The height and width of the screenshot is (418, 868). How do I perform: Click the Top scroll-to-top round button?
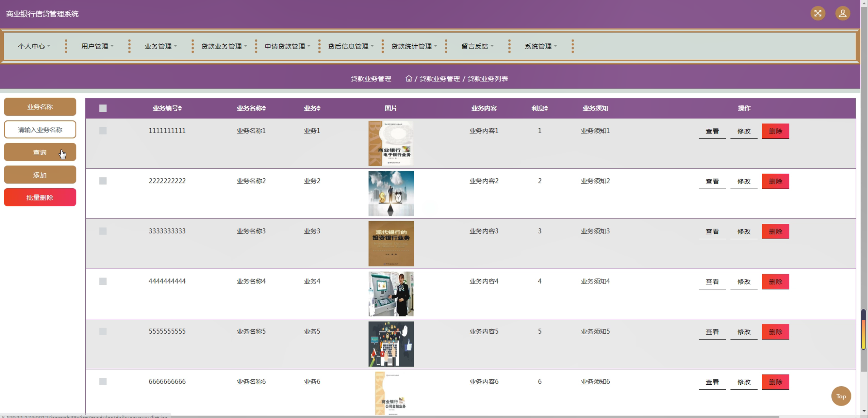pyautogui.click(x=841, y=396)
